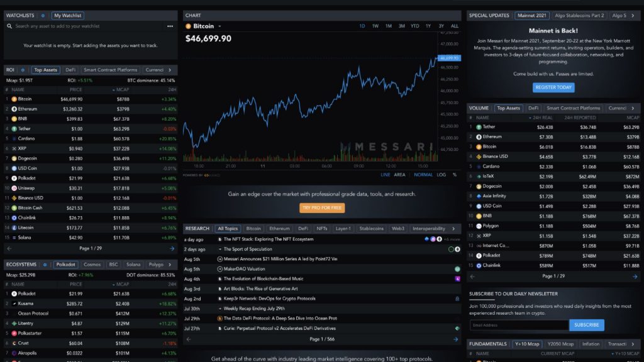Image resolution: width=644 pixels, height=362 pixels.
Task: Switch Ecosystems to Cosmos tab
Action: [92, 265]
